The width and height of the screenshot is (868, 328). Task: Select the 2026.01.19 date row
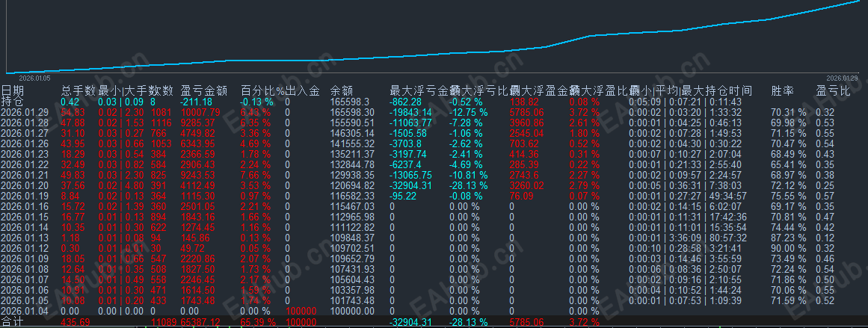pos(25,197)
